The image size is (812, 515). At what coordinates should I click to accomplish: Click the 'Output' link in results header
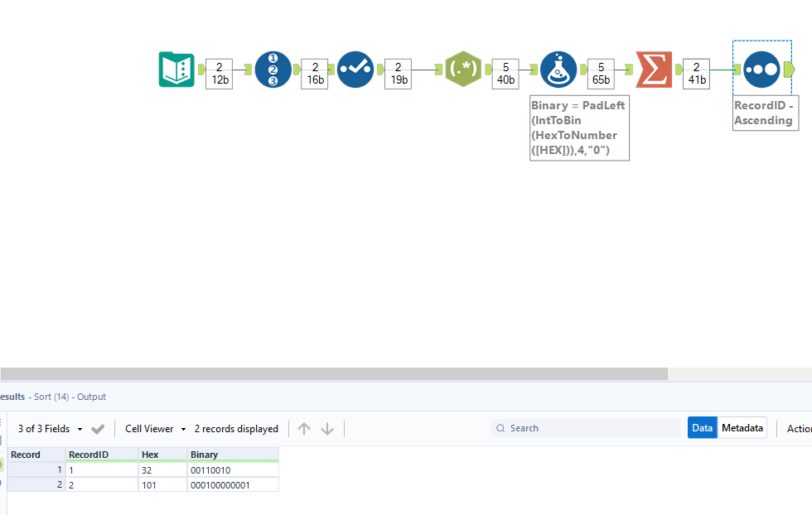coord(91,397)
